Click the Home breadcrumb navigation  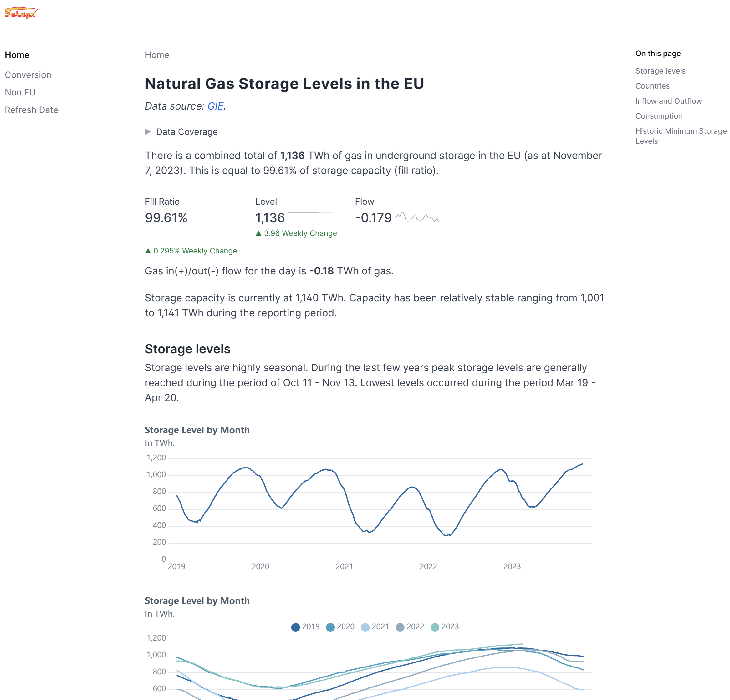[x=156, y=54]
